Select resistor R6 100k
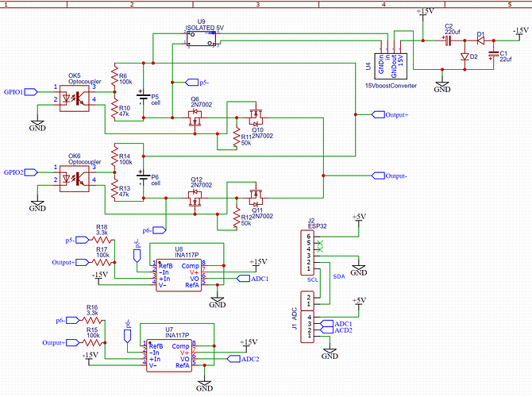The image size is (532, 397). pos(114,78)
